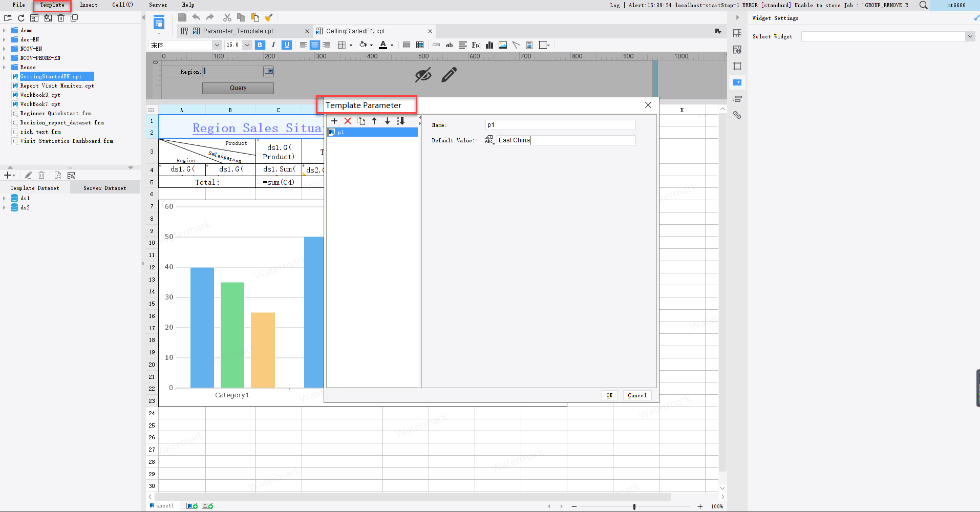Open the Select Widget dropdown
This screenshot has width=980, height=512.
pos(970,36)
